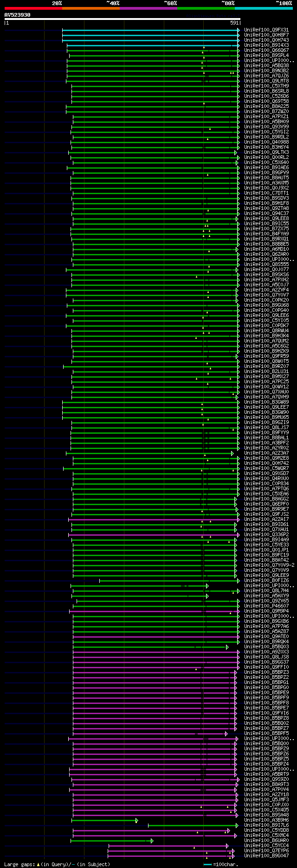Select the UniRef100_B7ZX75 label

(x=266, y=228)
